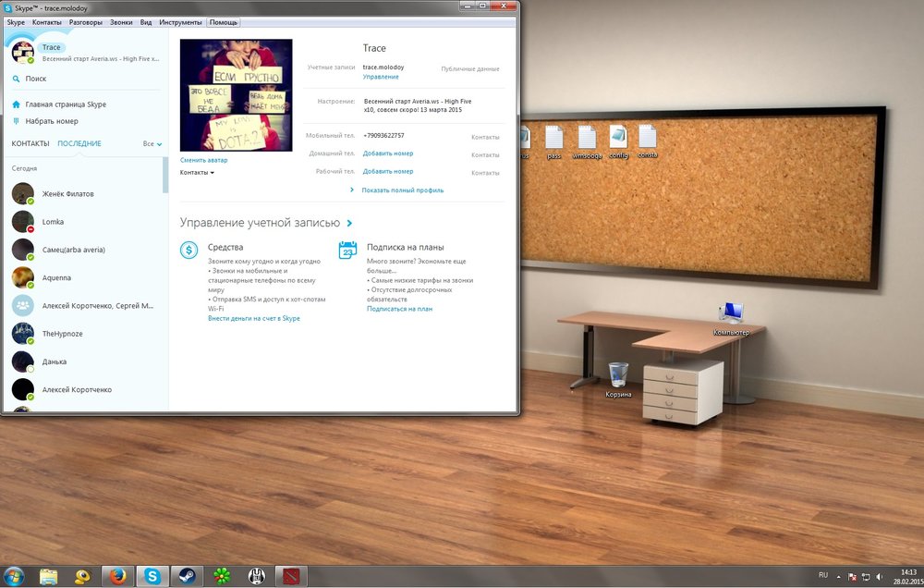
Task: Open chat with Женёк Филатов
Action: [67, 194]
